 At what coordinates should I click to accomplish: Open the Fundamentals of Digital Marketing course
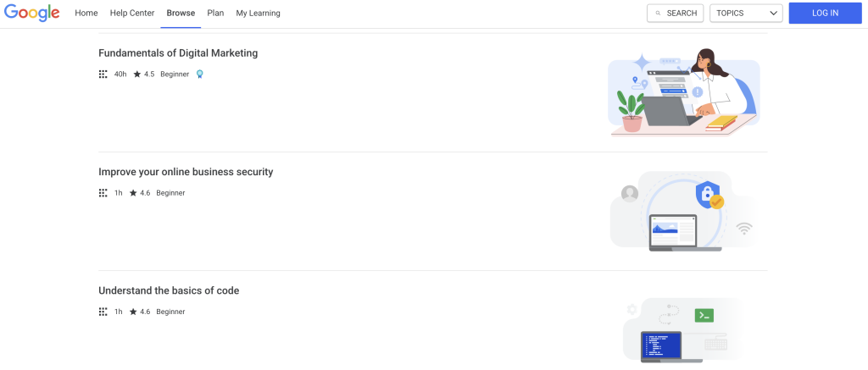coord(178,53)
